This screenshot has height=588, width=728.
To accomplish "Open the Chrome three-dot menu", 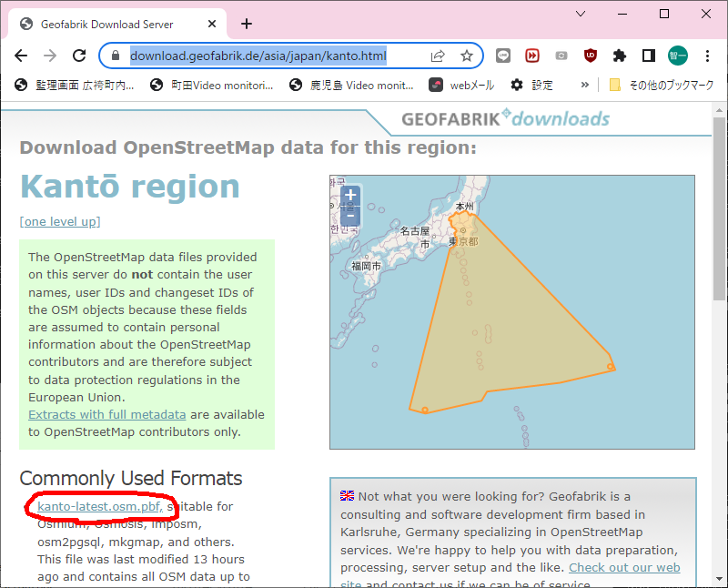I will [x=707, y=56].
